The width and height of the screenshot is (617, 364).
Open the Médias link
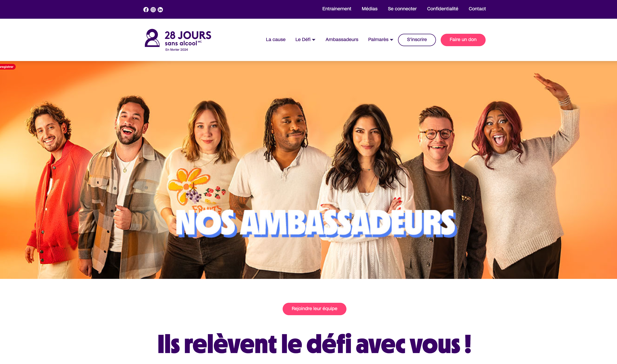pyautogui.click(x=370, y=9)
